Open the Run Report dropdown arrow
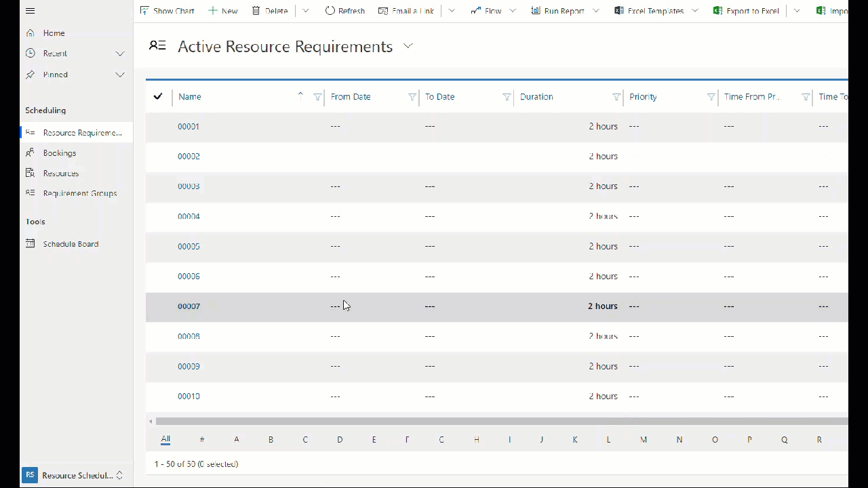The height and width of the screenshot is (488, 868). click(x=595, y=10)
